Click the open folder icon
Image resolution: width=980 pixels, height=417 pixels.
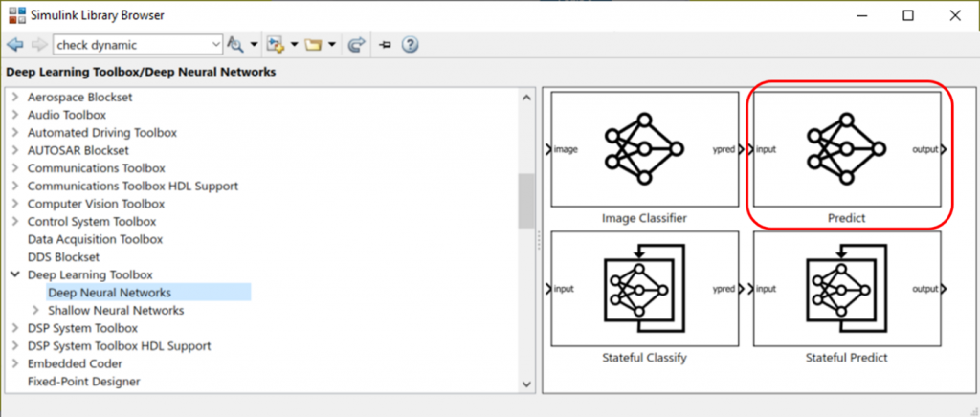click(312, 45)
